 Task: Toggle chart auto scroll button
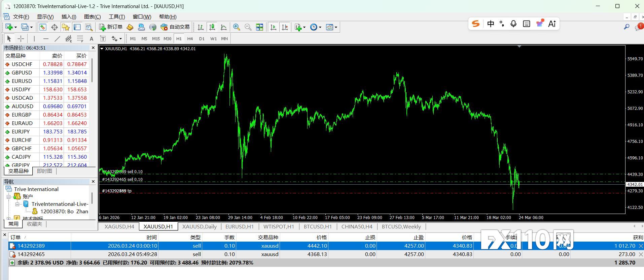[x=273, y=27]
